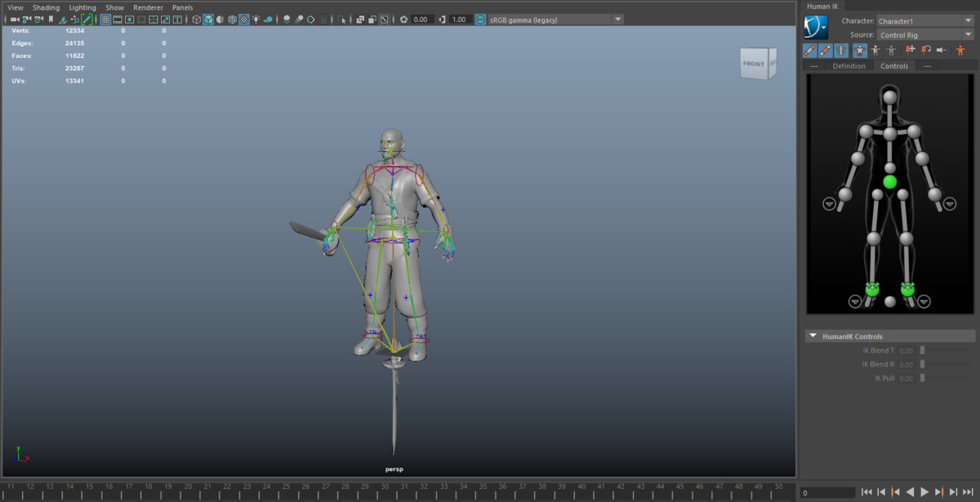Click the pin translate icon in HumanIK
Screen dimensions: 980x502
pyautogui.click(x=909, y=50)
